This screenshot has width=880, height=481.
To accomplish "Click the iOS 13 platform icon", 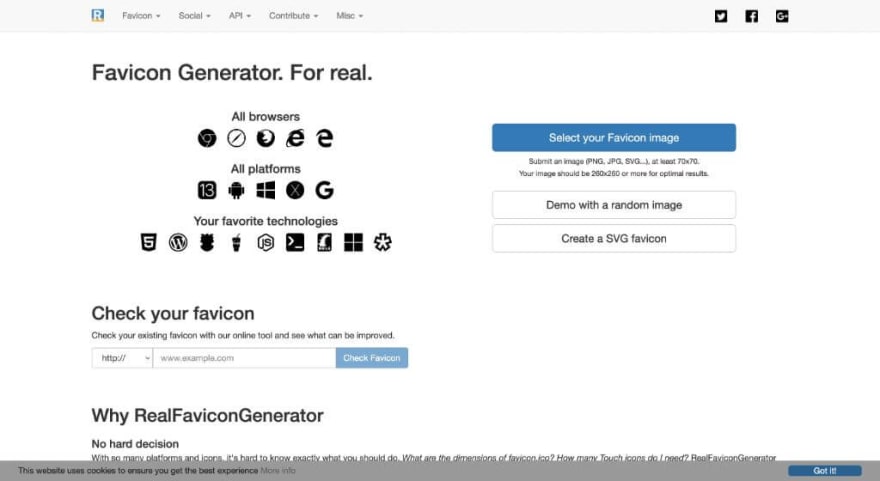I will point(207,190).
